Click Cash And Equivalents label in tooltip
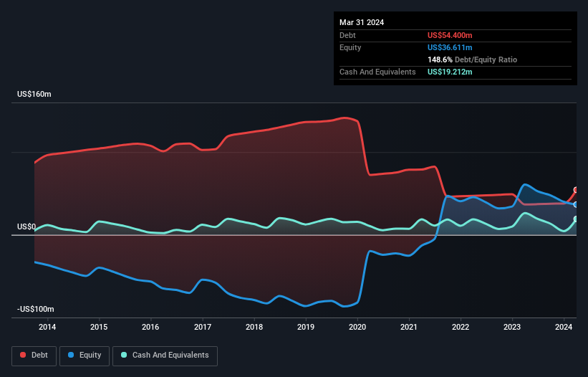Viewport: 588px width, 377px height. pos(377,72)
